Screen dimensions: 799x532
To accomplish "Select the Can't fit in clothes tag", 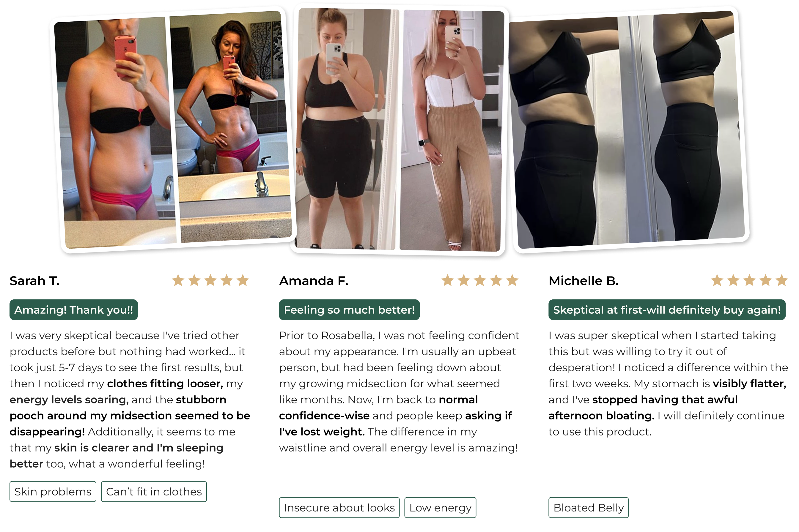I will tap(154, 491).
